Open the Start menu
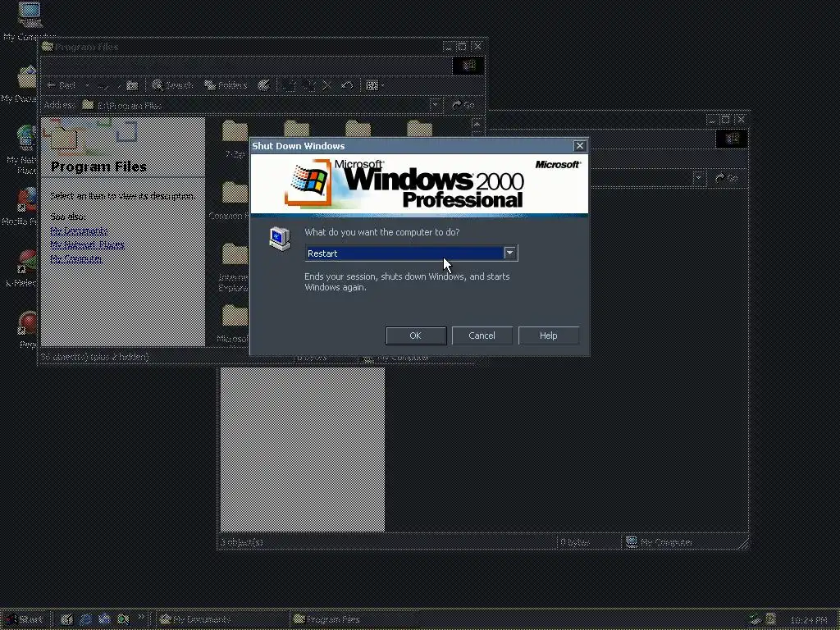 point(25,619)
